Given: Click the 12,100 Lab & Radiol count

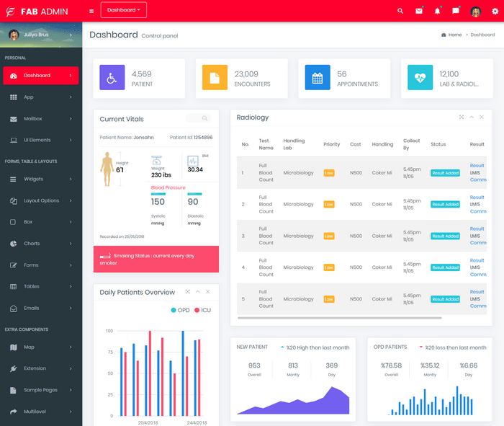Looking at the screenshot, I should [x=449, y=74].
